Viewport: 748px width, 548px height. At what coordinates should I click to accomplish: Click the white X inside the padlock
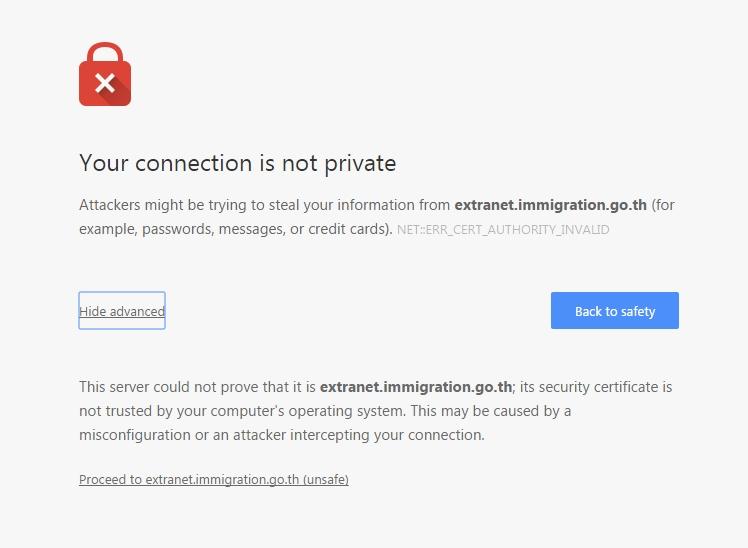105,84
